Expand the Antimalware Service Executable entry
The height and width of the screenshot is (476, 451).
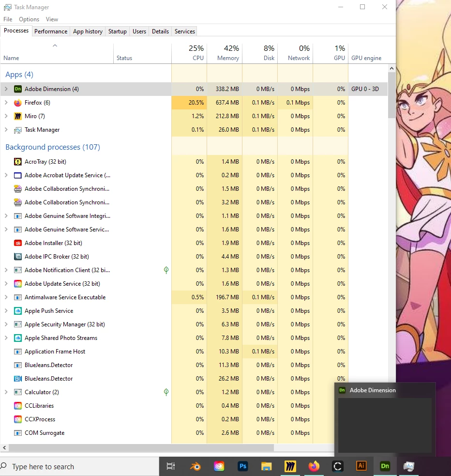point(6,297)
